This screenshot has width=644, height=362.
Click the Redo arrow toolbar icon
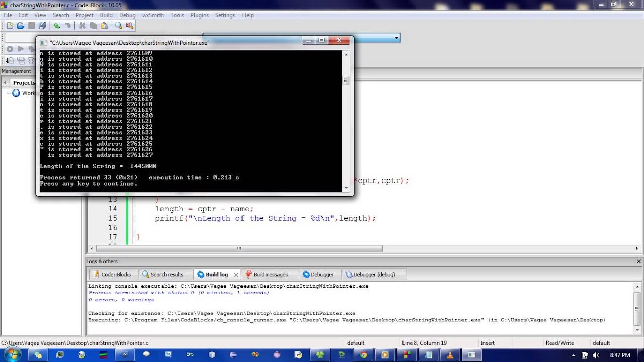pyautogui.click(x=67, y=25)
